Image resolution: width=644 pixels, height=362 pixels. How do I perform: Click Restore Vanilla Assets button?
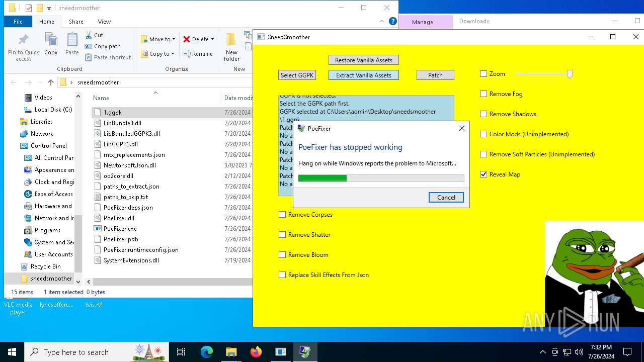pyautogui.click(x=364, y=60)
